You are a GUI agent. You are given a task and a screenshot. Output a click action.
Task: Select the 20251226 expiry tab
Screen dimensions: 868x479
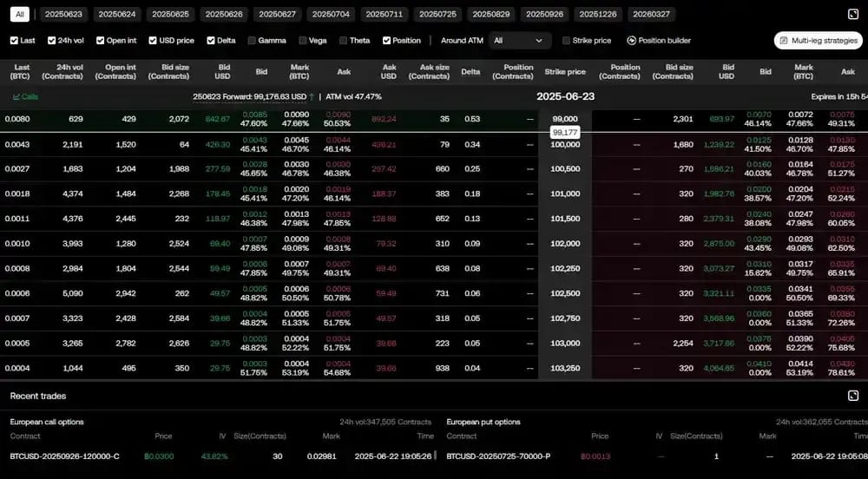[598, 15]
